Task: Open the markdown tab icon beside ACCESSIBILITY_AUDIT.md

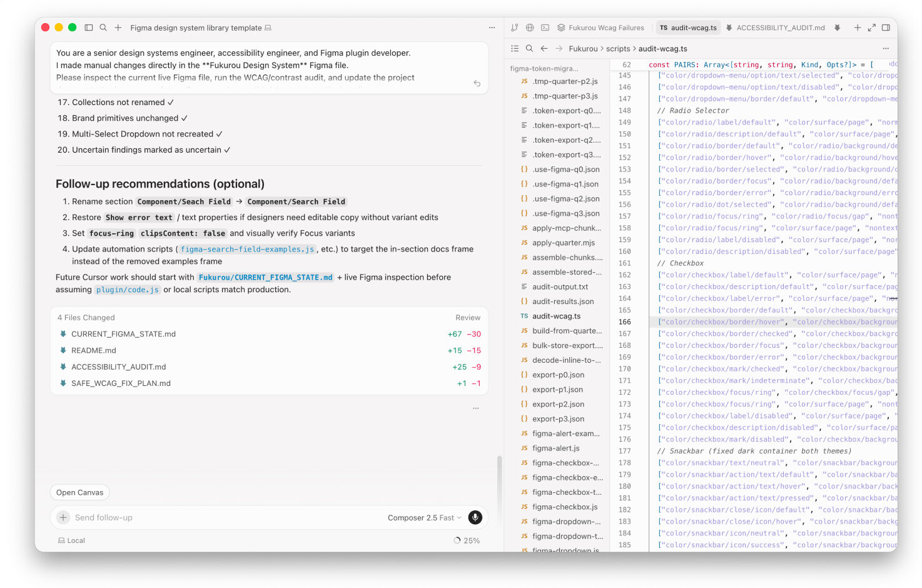Action: click(838, 28)
